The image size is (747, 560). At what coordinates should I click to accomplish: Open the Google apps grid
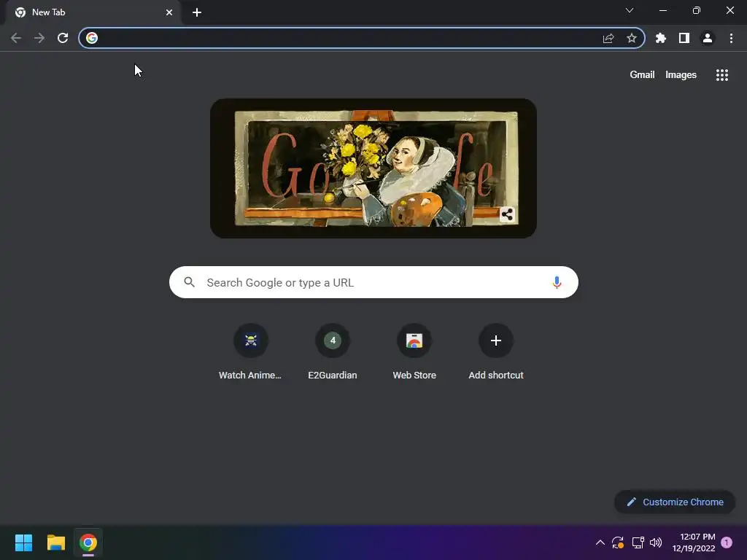click(x=722, y=75)
